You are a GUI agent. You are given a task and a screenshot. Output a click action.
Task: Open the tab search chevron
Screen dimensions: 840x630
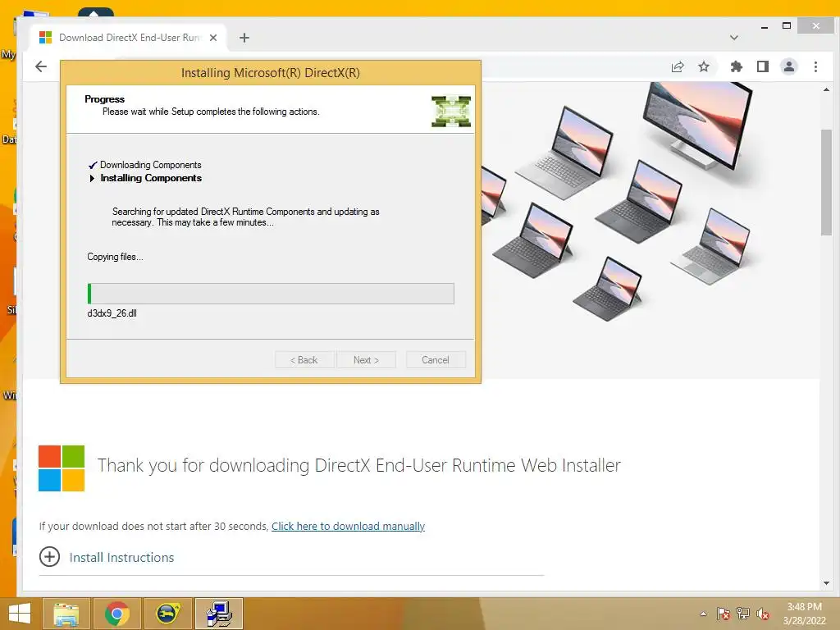[x=734, y=38]
